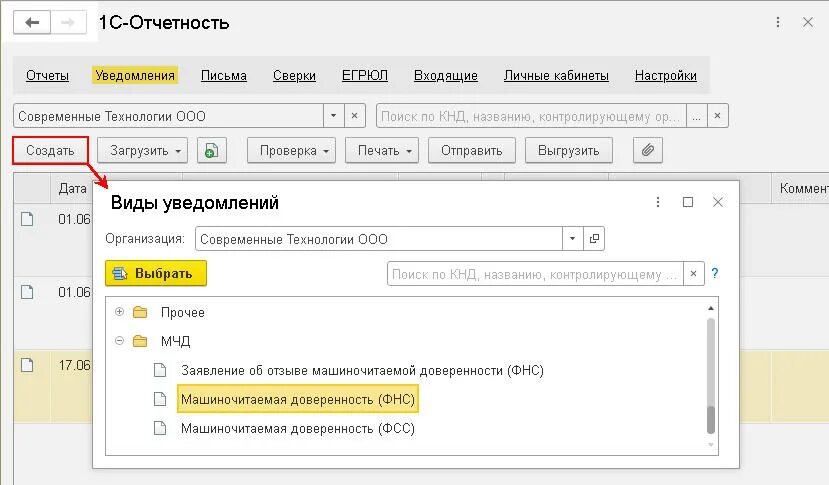Select the first 01.06 row document icon
This screenshot has width=829, height=485.
[x=27, y=219]
